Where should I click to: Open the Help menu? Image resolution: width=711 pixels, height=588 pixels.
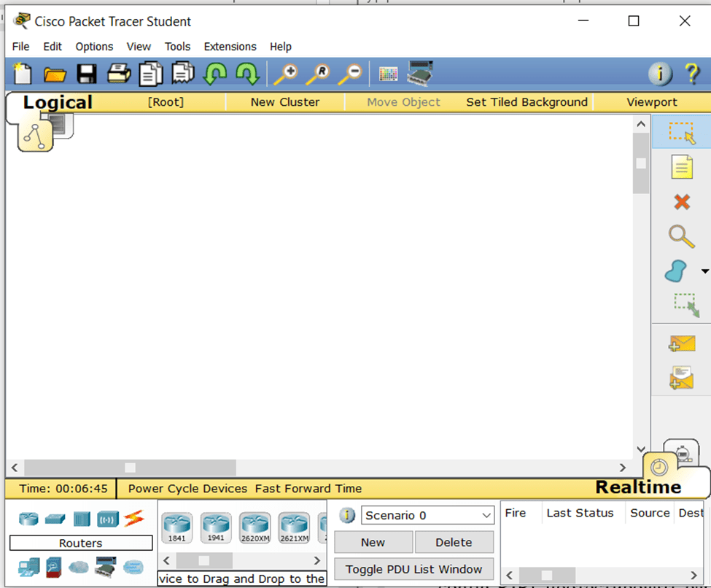click(x=281, y=47)
